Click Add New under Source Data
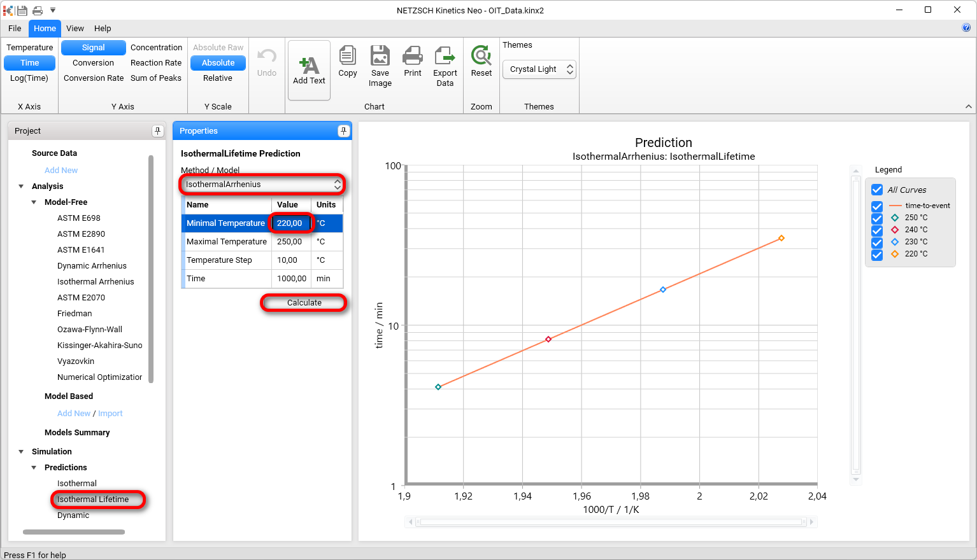 coord(61,170)
